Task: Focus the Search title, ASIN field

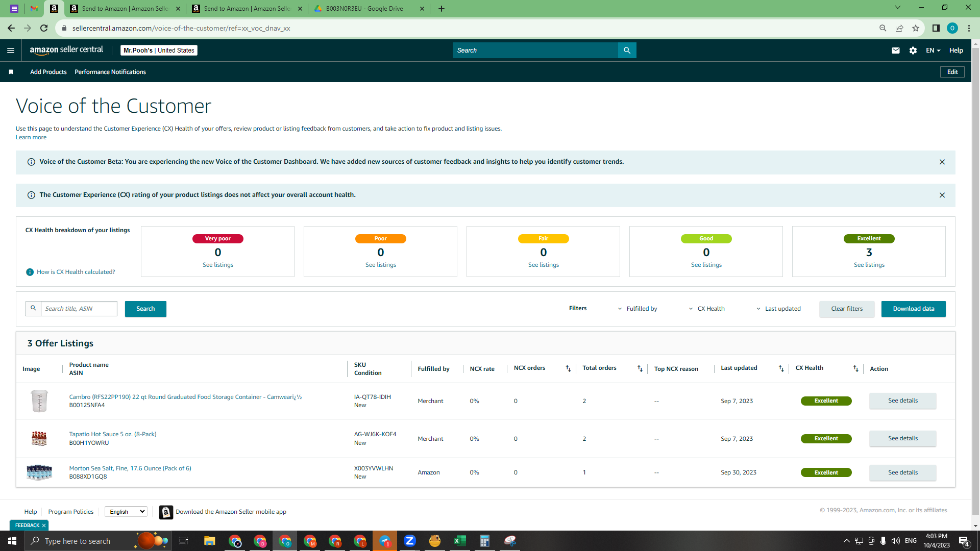Action: (79, 309)
